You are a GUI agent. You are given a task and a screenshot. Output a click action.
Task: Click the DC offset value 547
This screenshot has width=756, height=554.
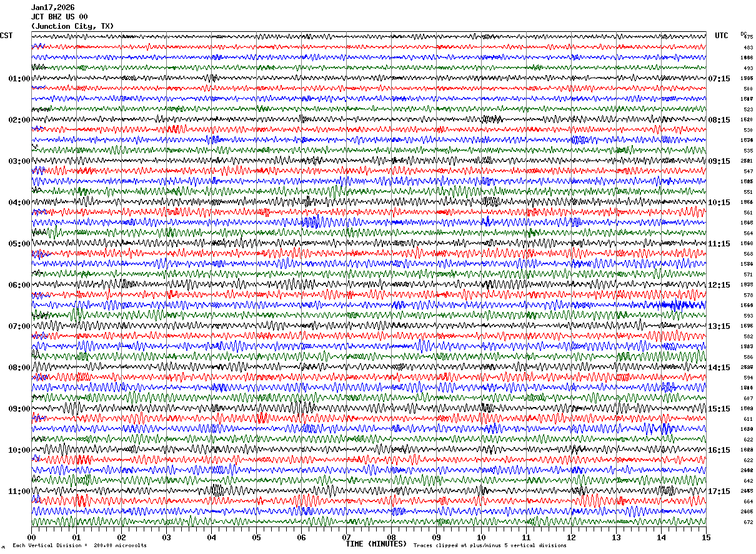pos(748,171)
